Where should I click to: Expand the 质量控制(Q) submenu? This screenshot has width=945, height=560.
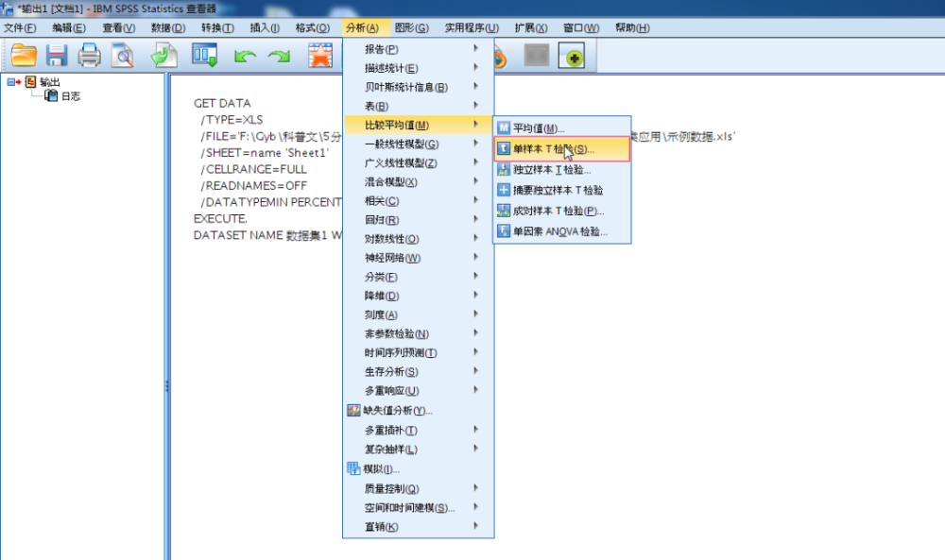tap(419, 488)
